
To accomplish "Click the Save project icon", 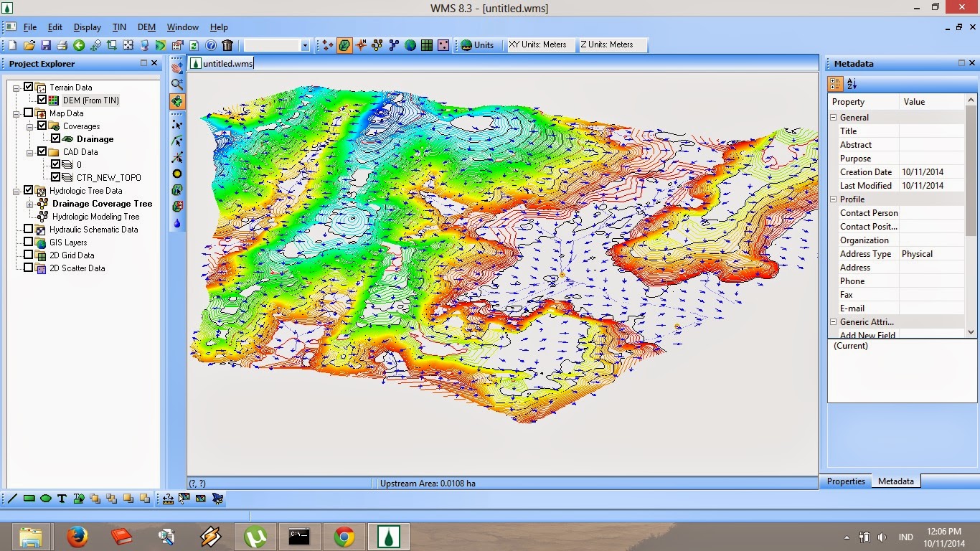I will [45, 44].
